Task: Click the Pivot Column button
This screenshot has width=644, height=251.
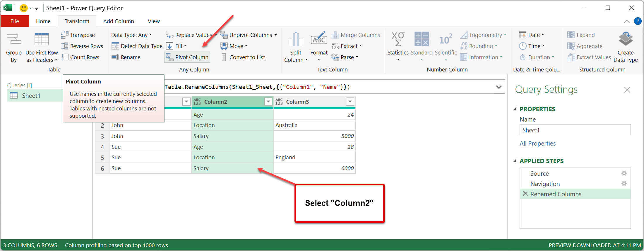Action: pyautogui.click(x=187, y=57)
